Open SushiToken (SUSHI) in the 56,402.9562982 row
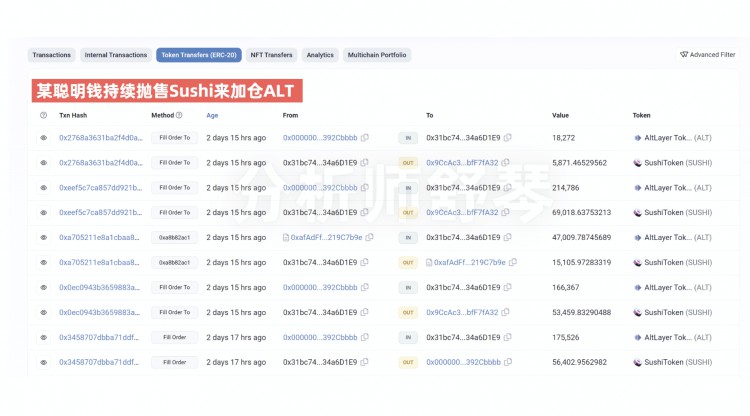This screenshot has height=416, width=750. pos(673,362)
